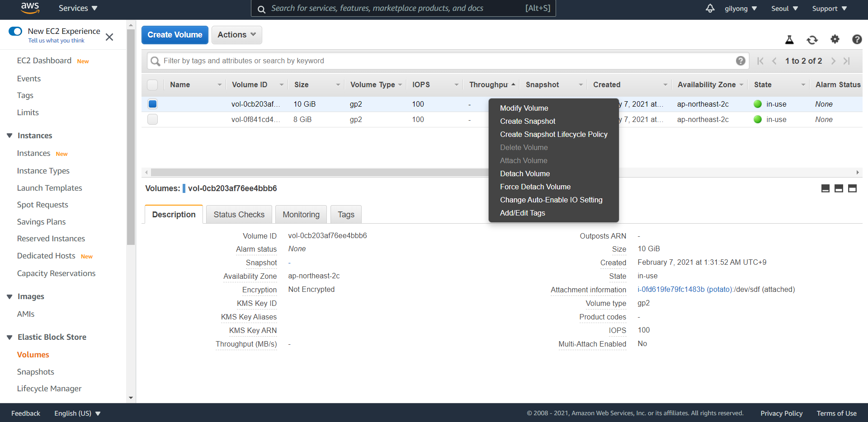Click the sidebar scroll down arrow

[x=131, y=398]
